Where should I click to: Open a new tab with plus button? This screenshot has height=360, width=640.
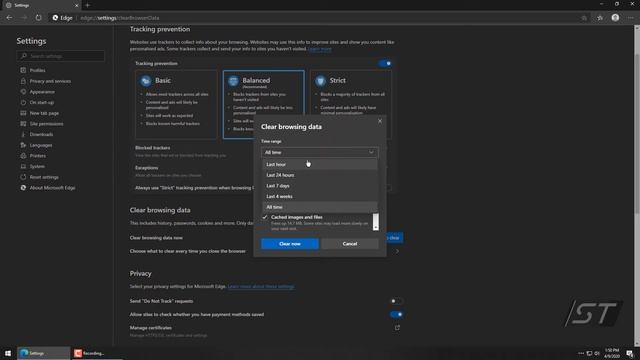click(87, 5)
